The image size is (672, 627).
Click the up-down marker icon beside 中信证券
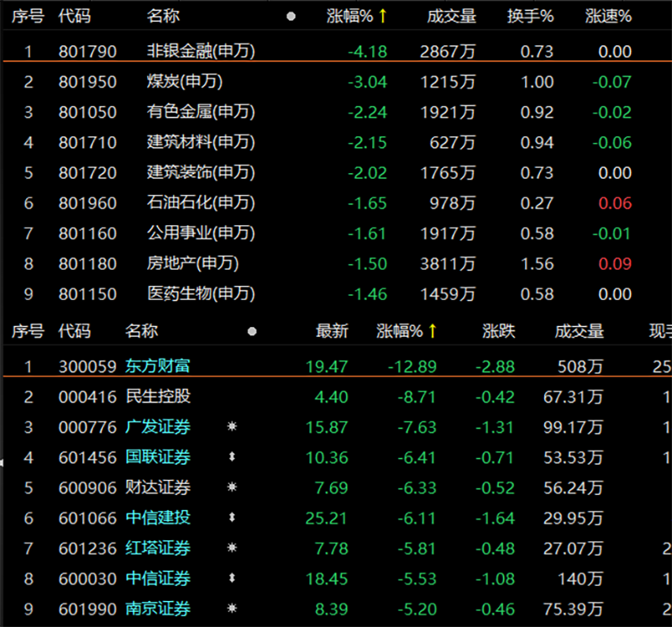point(232,578)
